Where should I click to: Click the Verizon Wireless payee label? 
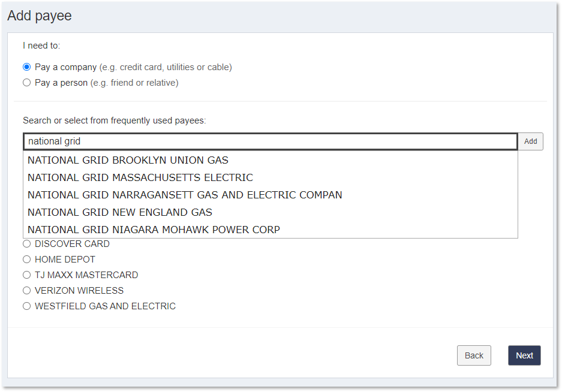coord(79,291)
